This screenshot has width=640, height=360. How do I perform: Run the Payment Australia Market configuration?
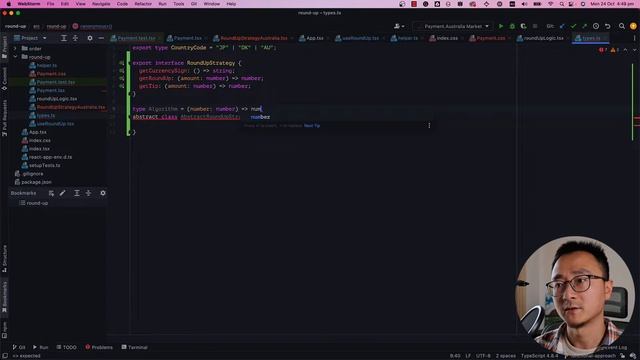pos(501,26)
